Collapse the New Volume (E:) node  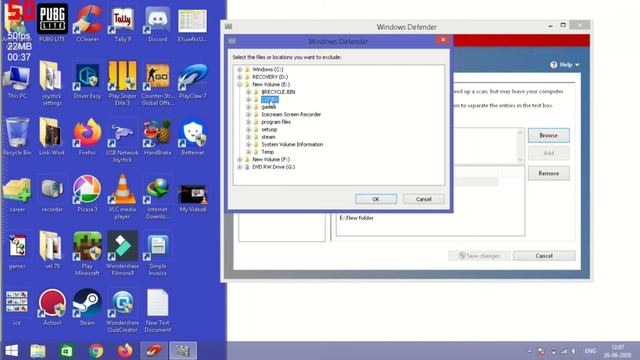coord(240,84)
